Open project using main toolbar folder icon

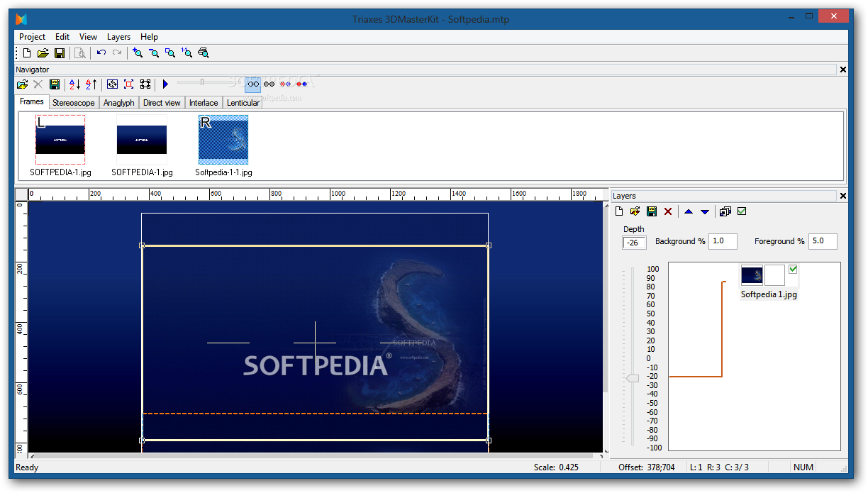(x=43, y=52)
